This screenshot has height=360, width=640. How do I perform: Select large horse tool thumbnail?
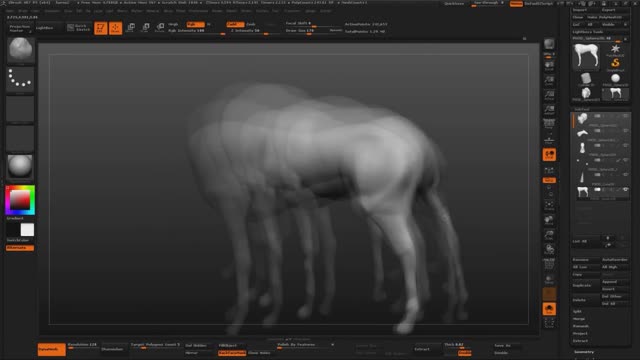(587, 56)
